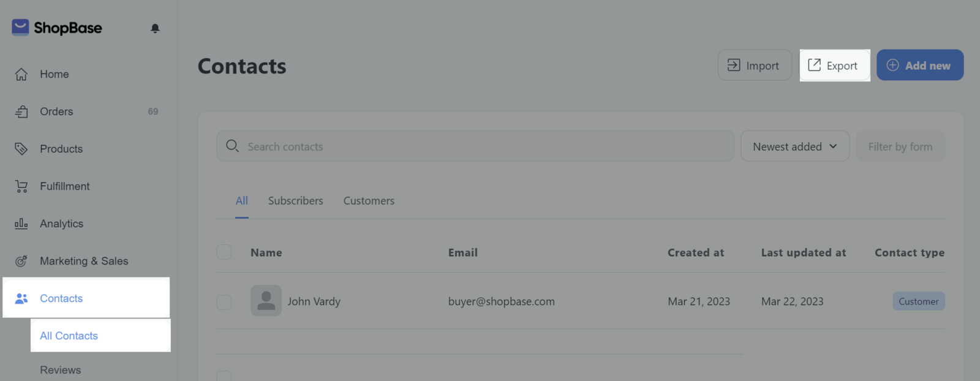This screenshot has height=381, width=980.
Task: Click the Export button
Action: tap(835, 65)
